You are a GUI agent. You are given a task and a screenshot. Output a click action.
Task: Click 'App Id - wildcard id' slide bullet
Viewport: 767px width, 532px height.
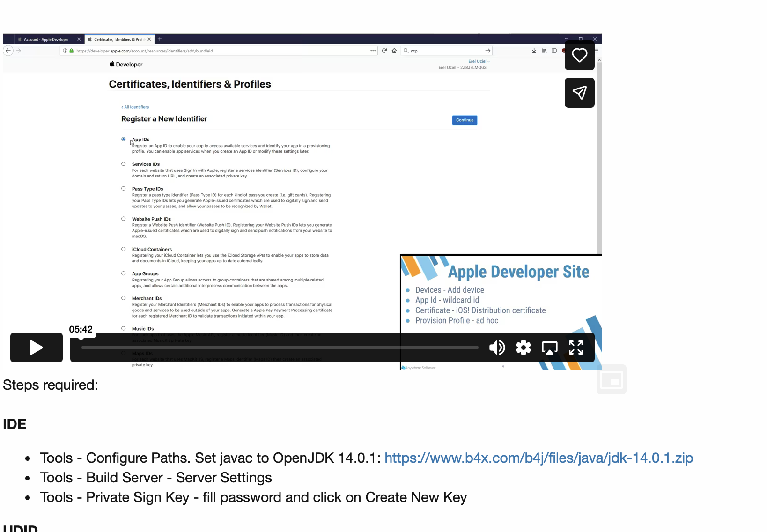pos(447,300)
